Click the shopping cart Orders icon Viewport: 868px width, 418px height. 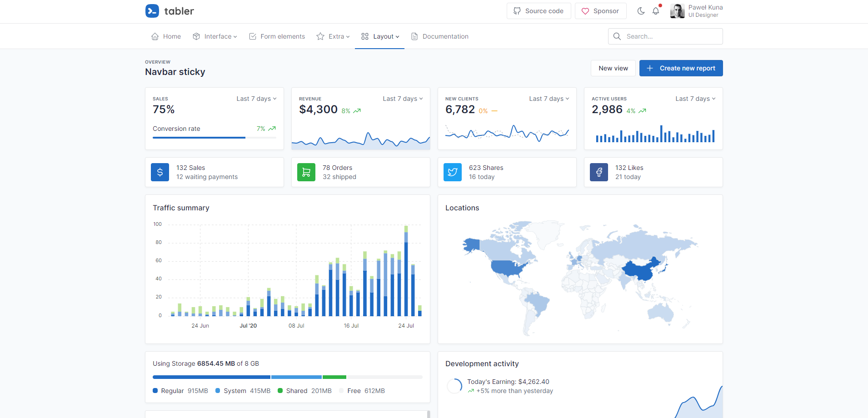click(306, 172)
